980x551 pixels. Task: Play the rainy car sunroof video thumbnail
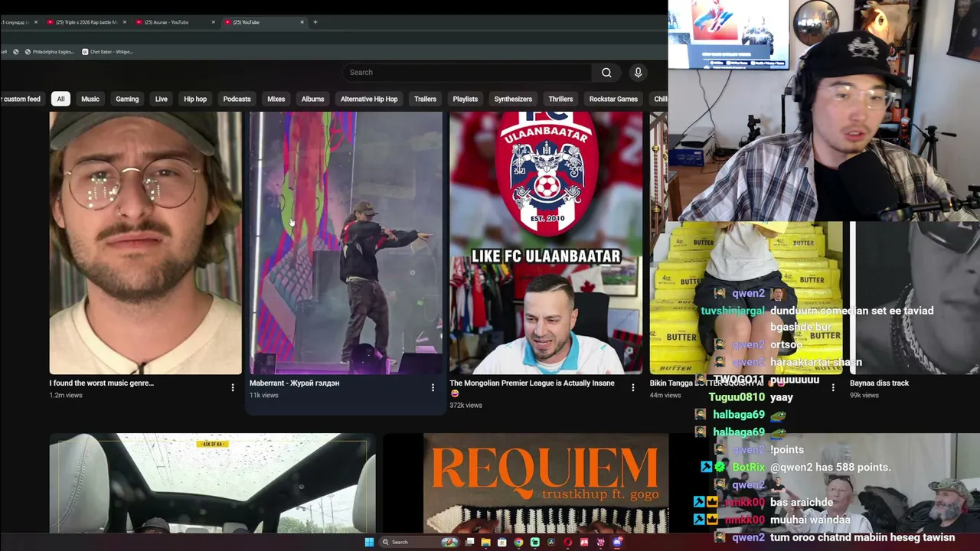212,484
